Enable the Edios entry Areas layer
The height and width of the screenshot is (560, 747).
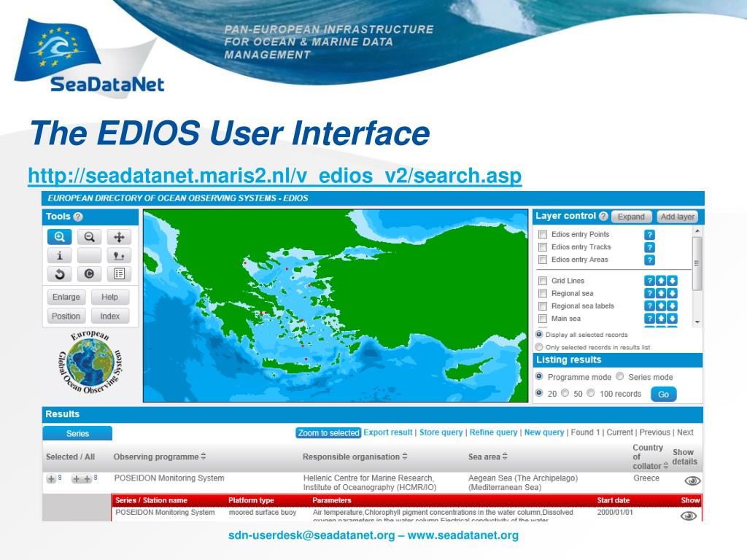click(x=543, y=260)
